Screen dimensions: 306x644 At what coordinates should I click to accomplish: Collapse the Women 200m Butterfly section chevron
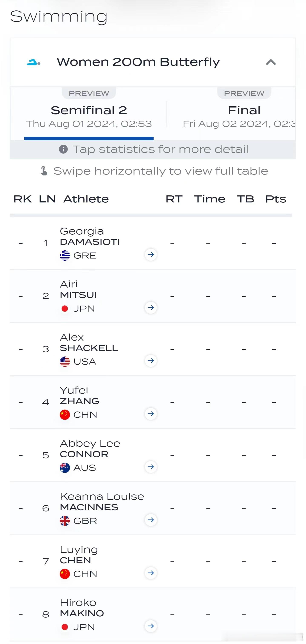coord(271,62)
